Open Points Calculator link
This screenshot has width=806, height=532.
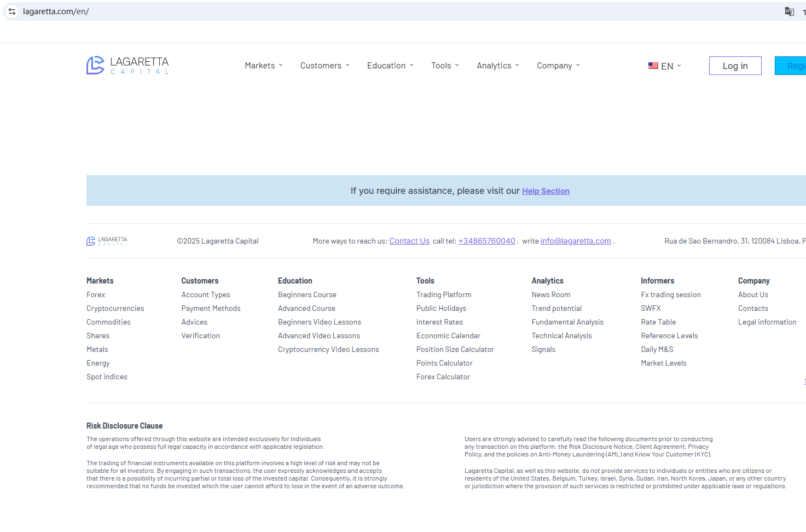coord(444,363)
